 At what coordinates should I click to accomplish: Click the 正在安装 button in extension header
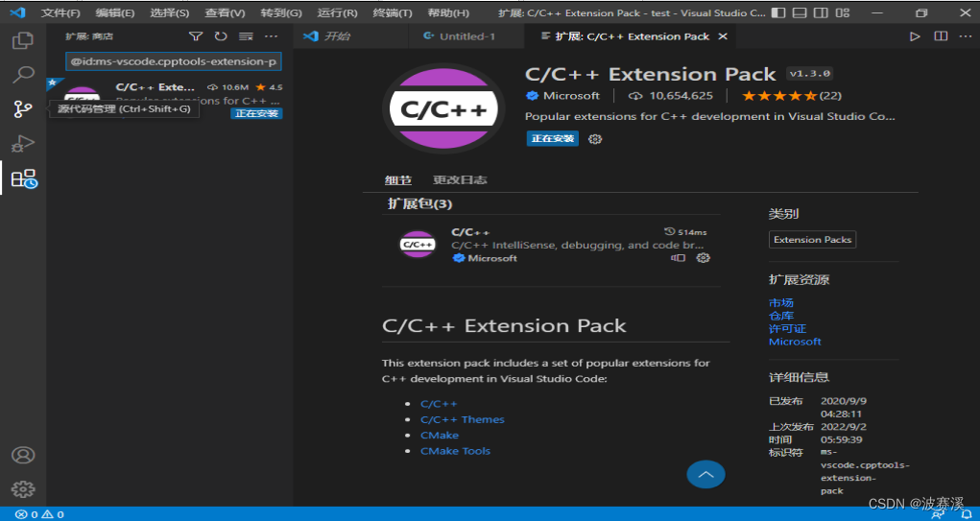click(553, 138)
